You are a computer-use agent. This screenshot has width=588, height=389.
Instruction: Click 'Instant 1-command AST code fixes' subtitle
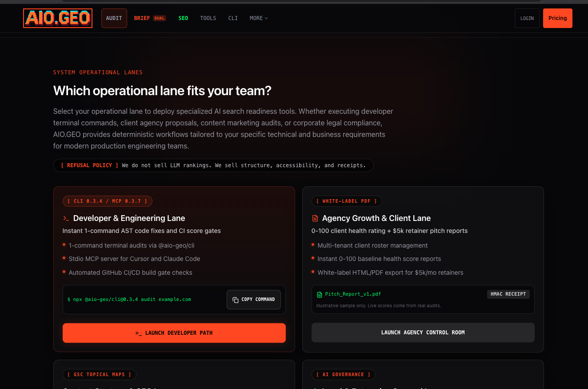142,231
